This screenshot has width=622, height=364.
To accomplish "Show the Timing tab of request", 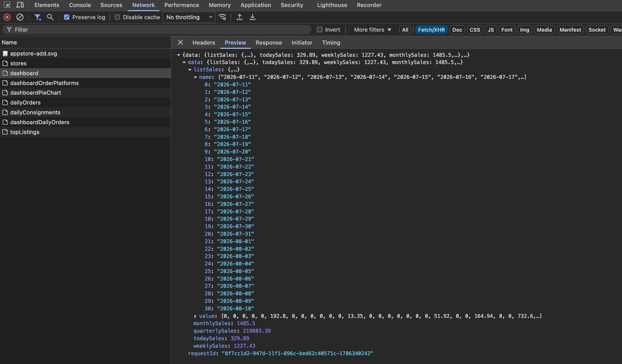I will tap(331, 43).
